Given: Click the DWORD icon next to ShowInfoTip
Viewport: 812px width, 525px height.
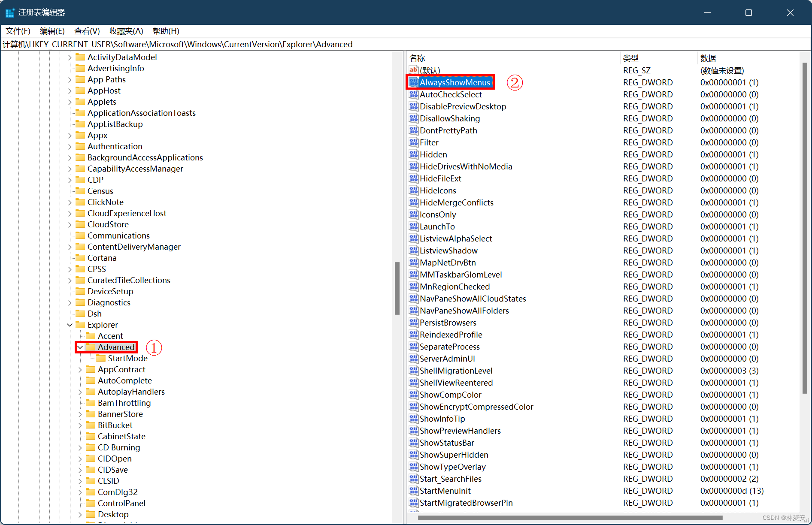Looking at the screenshot, I should (413, 419).
